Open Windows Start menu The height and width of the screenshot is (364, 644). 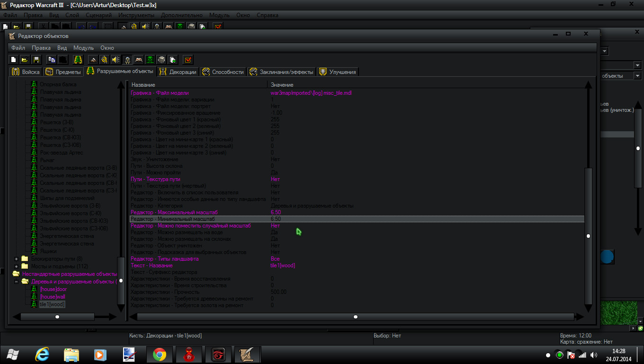click(13, 355)
